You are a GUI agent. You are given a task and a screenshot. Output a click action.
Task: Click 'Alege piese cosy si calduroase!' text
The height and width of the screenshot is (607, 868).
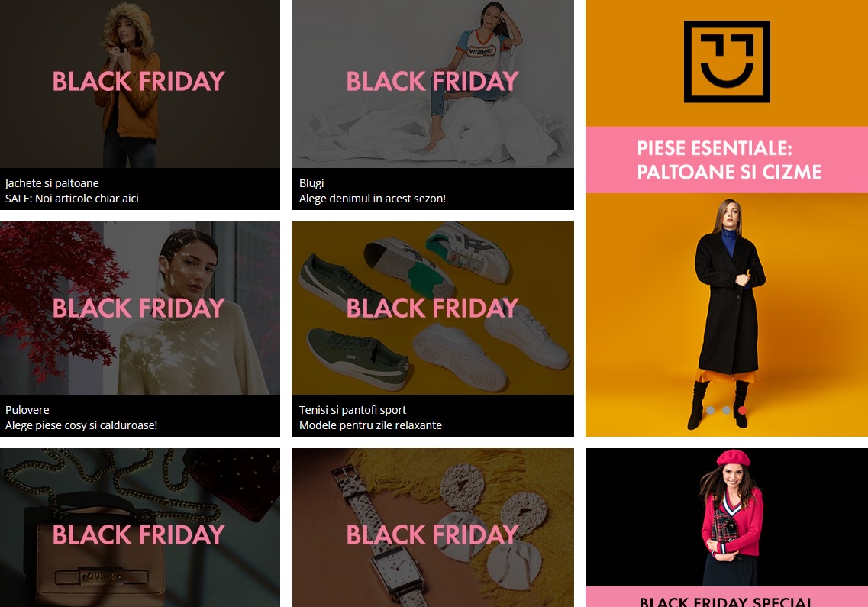[82, 425]
